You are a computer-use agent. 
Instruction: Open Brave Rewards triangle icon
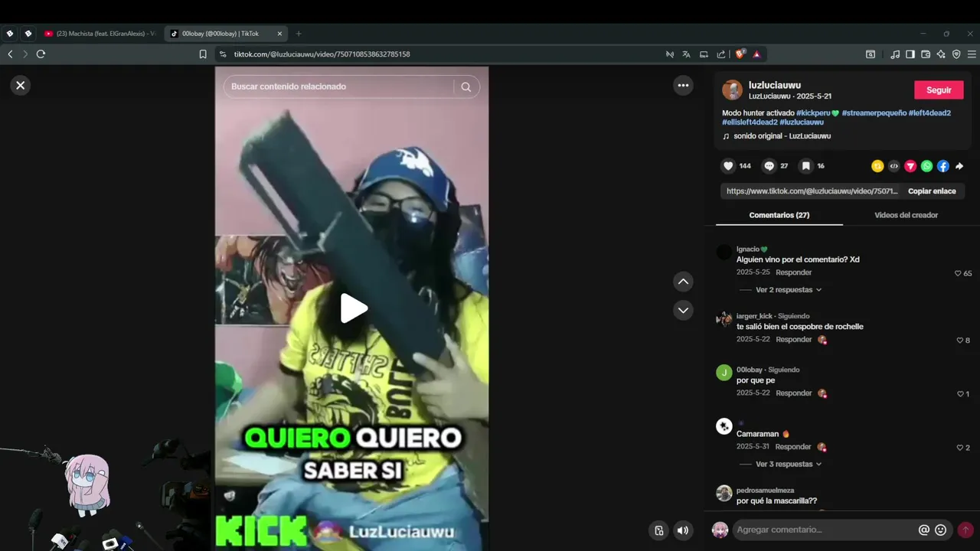tap(756, 54)
